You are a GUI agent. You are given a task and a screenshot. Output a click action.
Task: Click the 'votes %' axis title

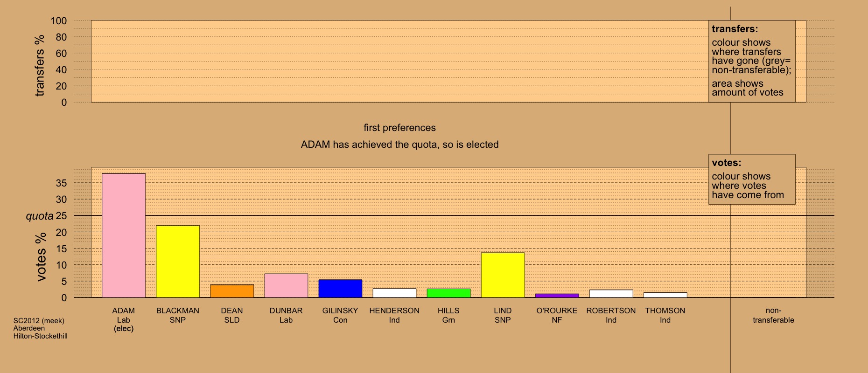(41, 257)
